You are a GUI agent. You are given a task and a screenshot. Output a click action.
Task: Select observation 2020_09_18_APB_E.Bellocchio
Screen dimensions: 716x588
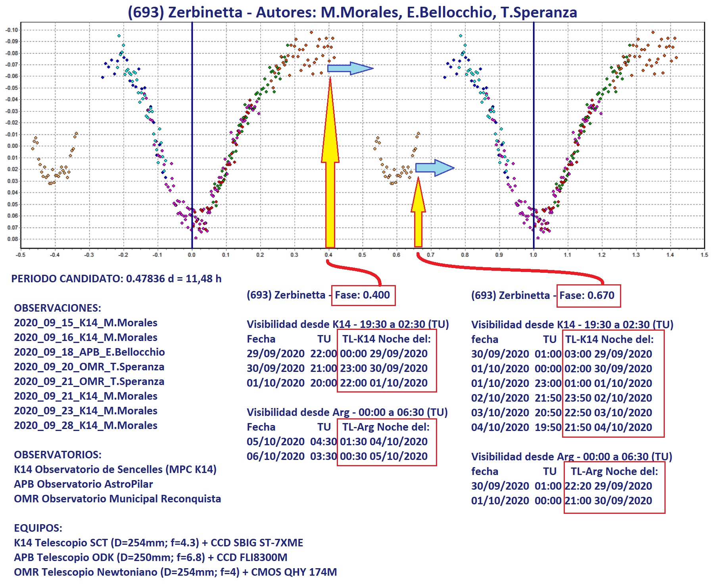[x=89, y=352]
